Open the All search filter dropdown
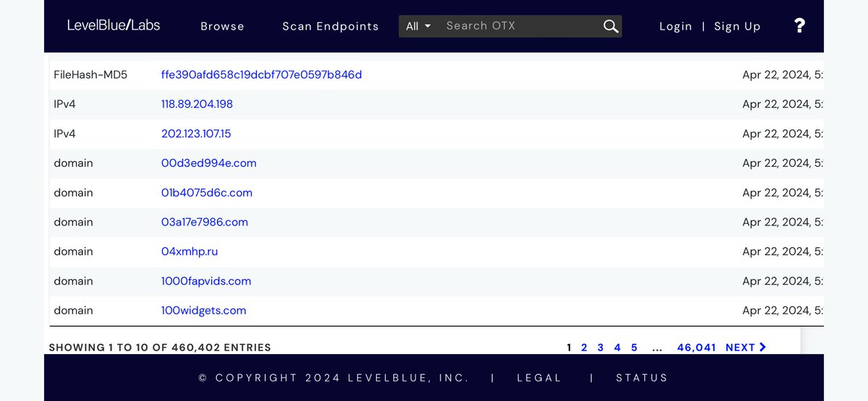The width and height of the screenshot is (868, 401). point(418,26)
